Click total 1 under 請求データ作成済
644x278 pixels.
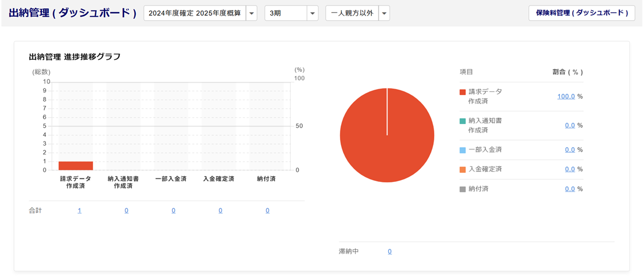coord(79,211)
